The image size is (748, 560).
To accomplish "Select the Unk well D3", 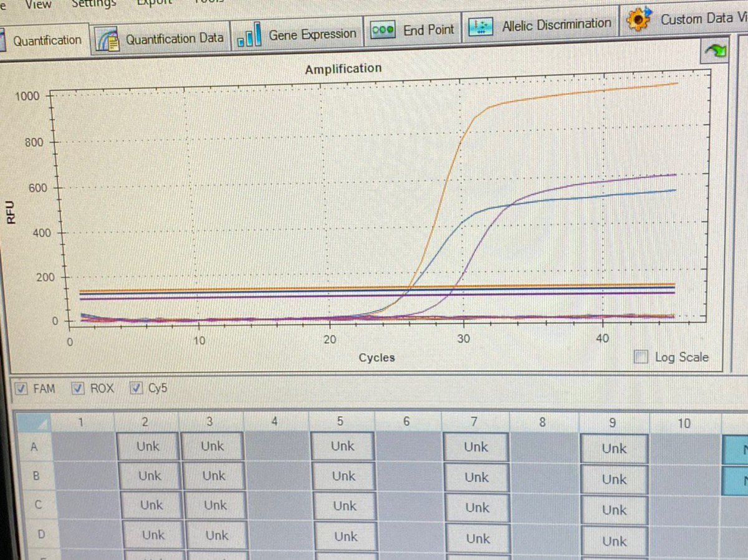I will (216, 535).
